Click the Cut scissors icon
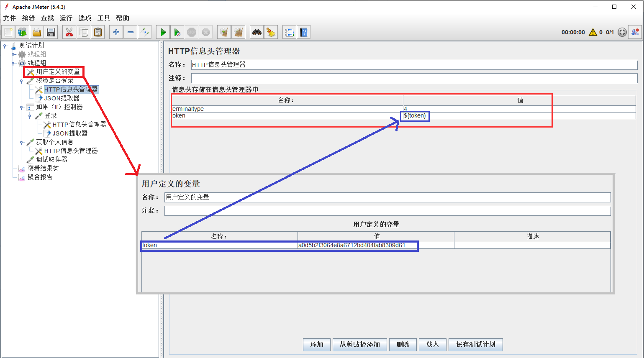The image size is (644, 358). point(69,32)
